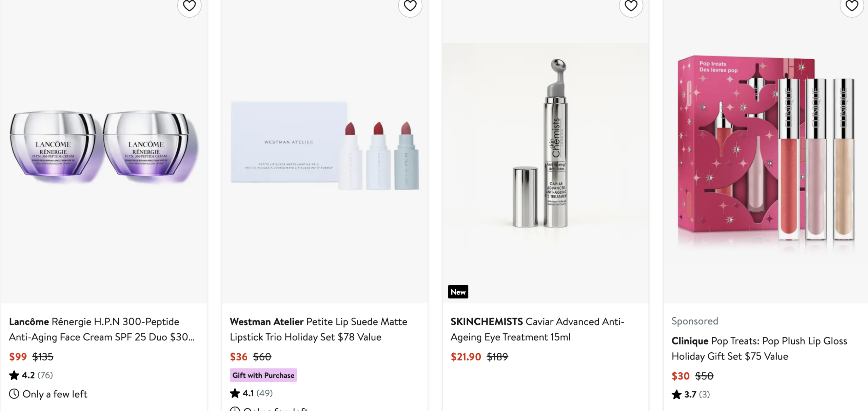Click the Sponsored label above Clinique listing

pos(695,321)
